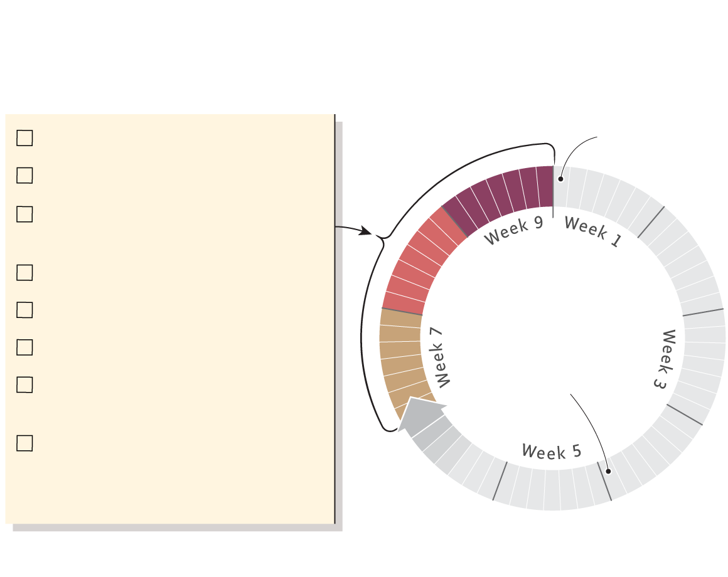Check the last checkbox in the checklist
This screenshot has width=728, height=577.
[24, 443]
